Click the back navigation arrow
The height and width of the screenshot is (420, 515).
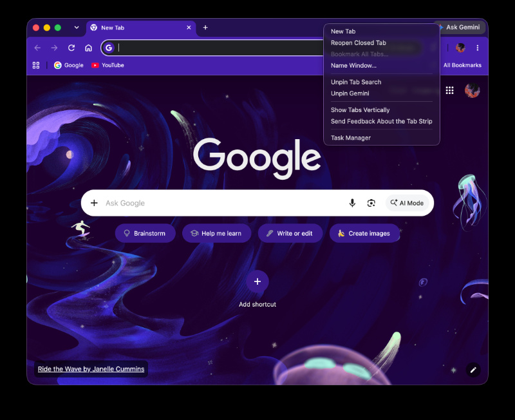pos(37,48)
